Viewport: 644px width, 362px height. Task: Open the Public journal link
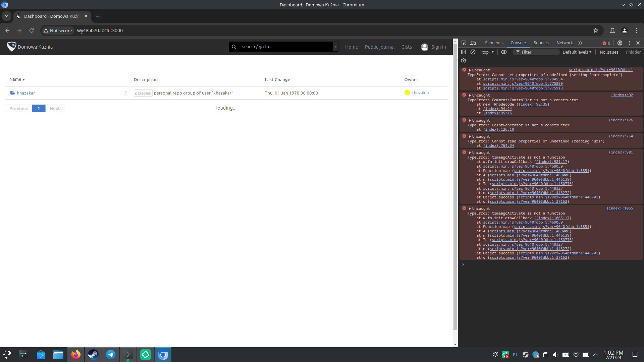[380, 47]
